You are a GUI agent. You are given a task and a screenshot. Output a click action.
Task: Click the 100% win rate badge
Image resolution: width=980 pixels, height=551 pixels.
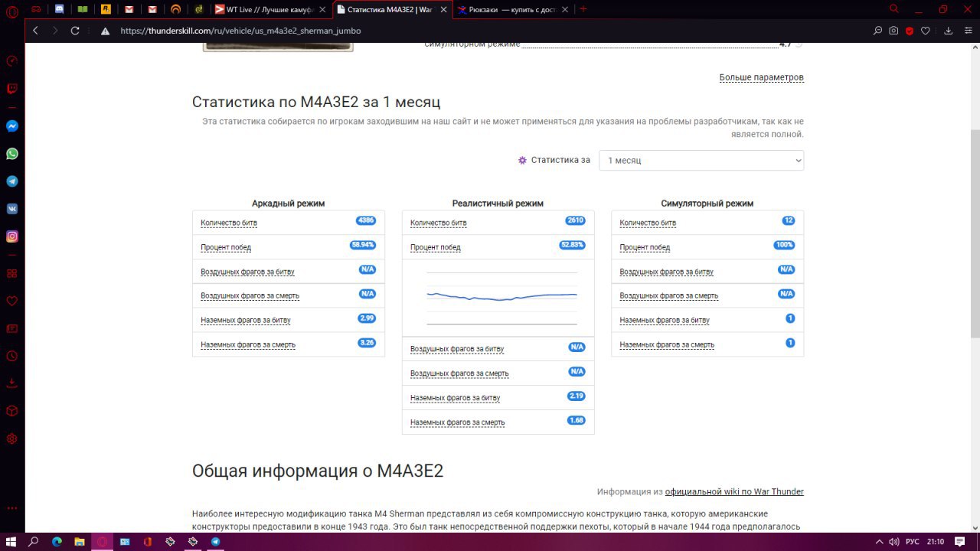(x=784, y=245)
